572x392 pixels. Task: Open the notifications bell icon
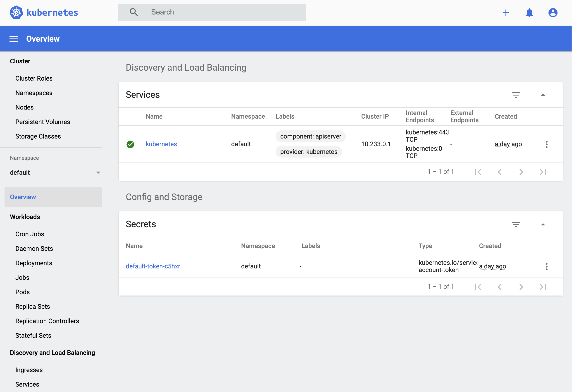[529, 12]
